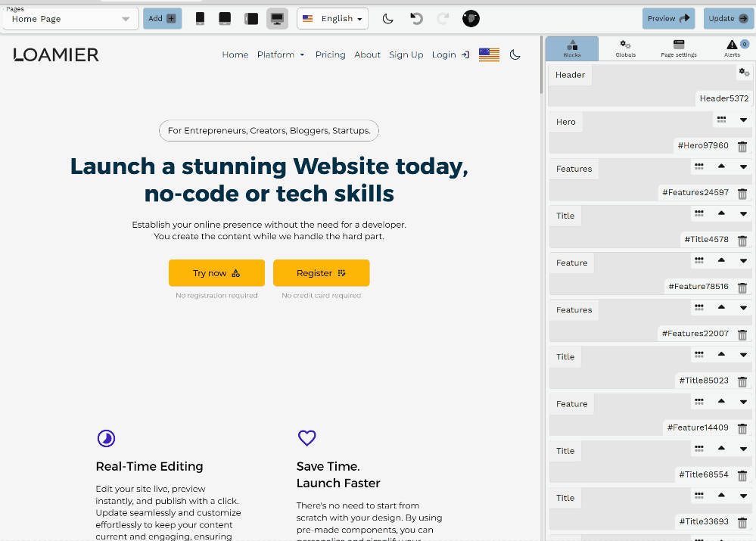Move #Feature78516 block up

(x=721, y=260)
